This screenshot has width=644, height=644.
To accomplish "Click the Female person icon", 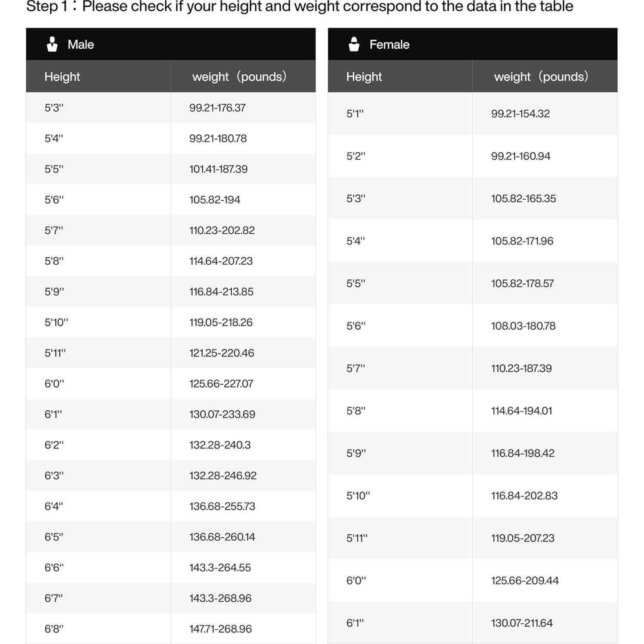I will point(354,44).
